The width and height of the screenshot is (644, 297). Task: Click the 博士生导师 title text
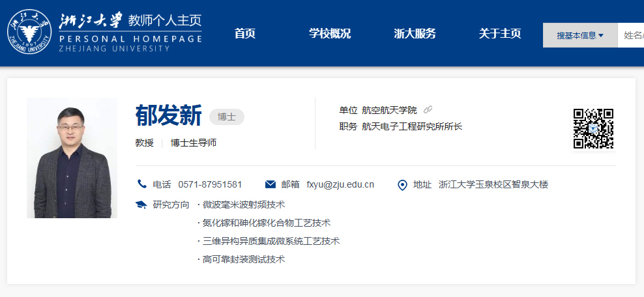tap(194, 143)
